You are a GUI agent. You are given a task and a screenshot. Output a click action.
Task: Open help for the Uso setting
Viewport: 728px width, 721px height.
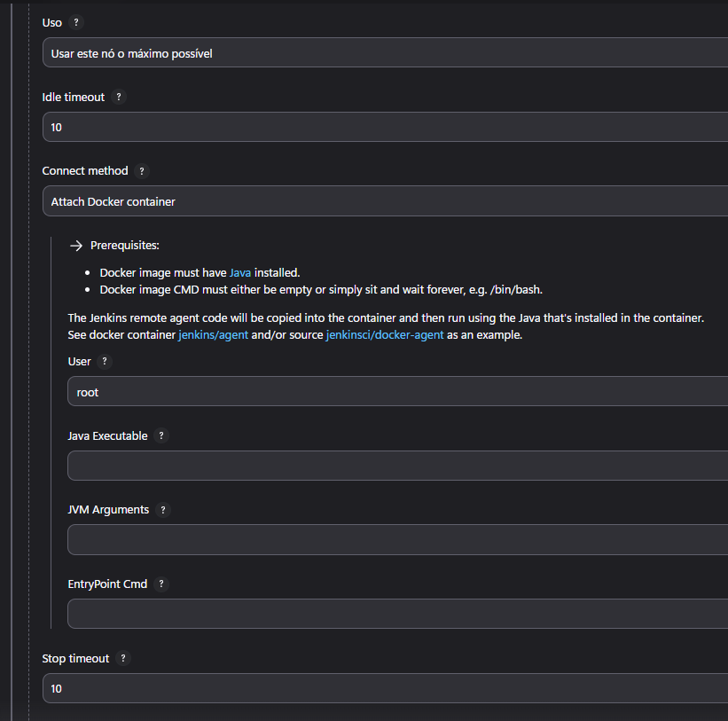(75, 22)
